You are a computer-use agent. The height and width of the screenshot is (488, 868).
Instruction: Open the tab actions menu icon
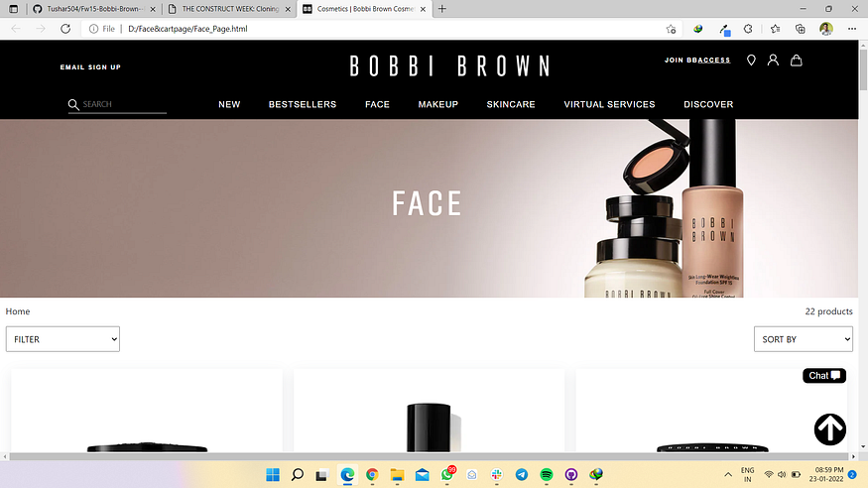point(13,9)
